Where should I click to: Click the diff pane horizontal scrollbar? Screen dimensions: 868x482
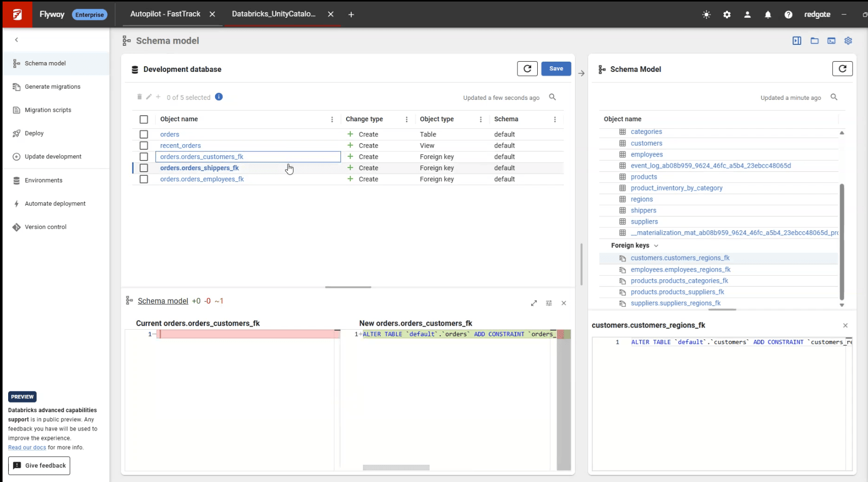click(396, 467)
